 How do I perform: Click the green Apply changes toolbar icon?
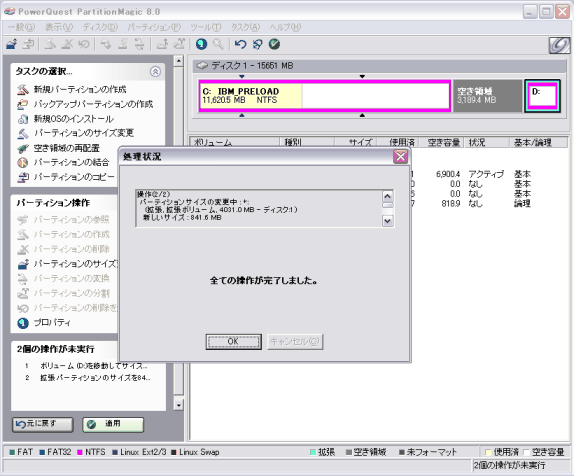pos(274,44)
